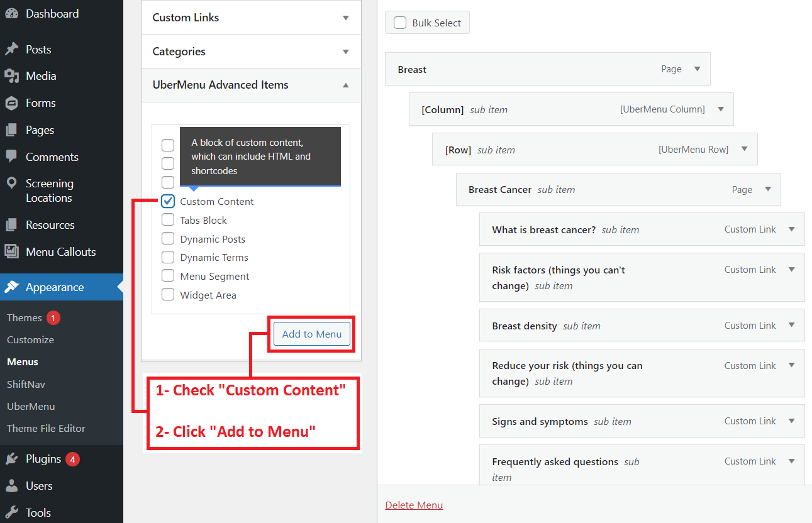Click the Forms sidebar icon

11,103
